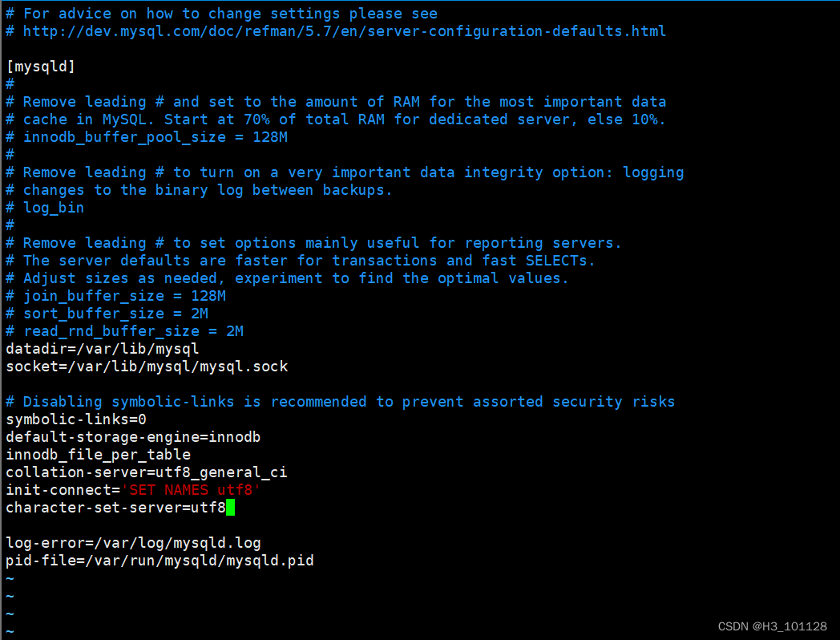Click the symbolic-links=0 setting

click(76, 419)
